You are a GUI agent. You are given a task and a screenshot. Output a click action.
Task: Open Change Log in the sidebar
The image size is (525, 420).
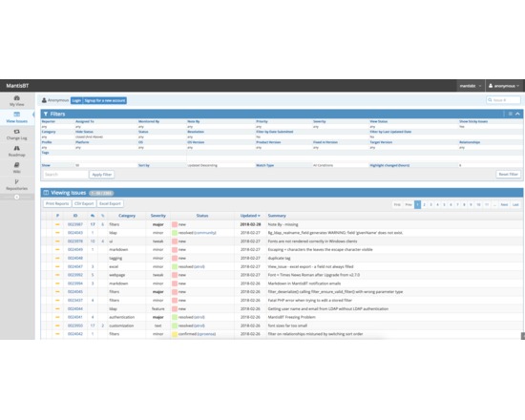17,135
